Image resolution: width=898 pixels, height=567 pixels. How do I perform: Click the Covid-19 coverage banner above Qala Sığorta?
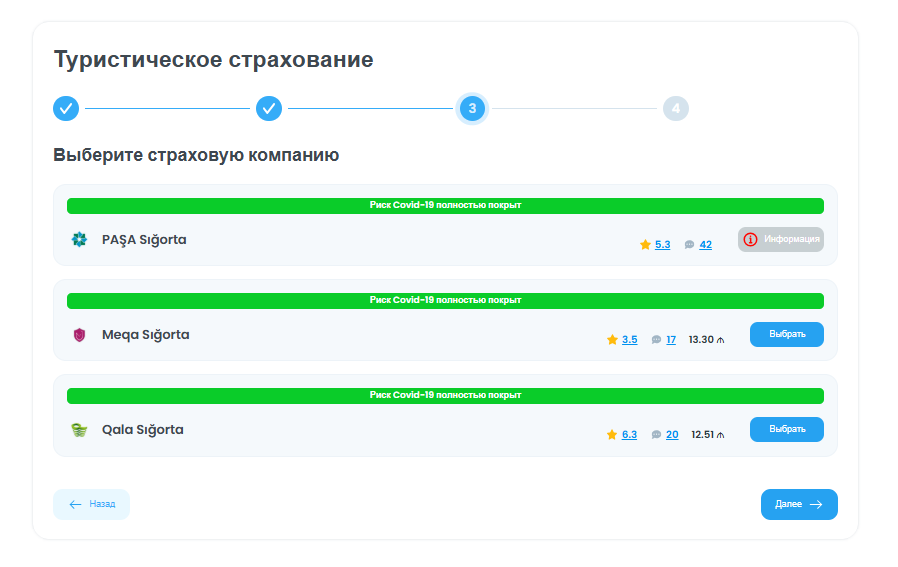tap(445, 395)
